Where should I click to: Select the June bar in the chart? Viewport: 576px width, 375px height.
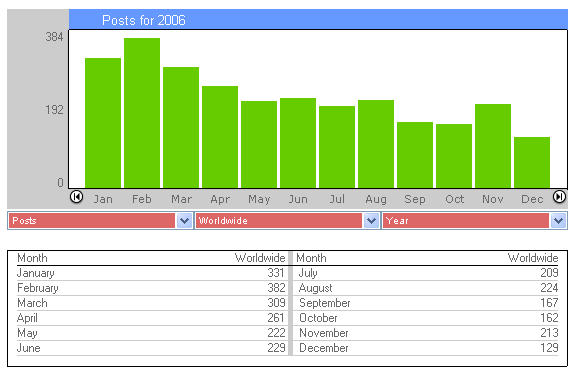(298, 143)
